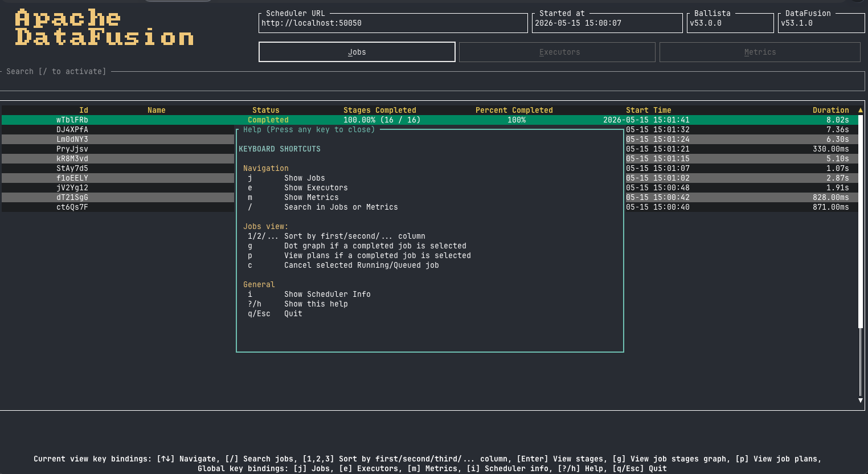Click the "Show Metrics" help entry
This screenshot has width=868, height=474.
[312, 197]
